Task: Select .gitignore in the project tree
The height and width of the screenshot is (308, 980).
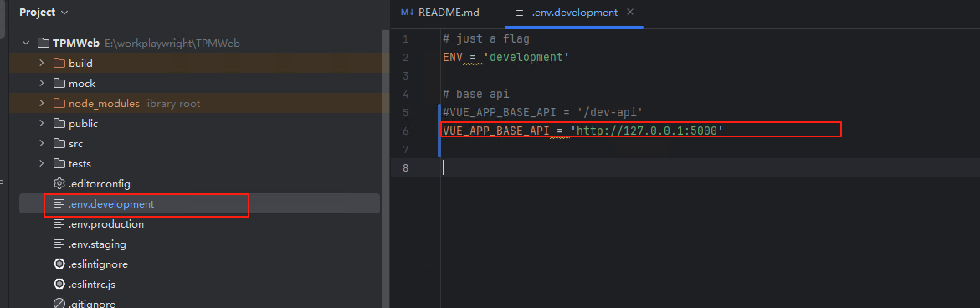Action: (x=92, y=305)
